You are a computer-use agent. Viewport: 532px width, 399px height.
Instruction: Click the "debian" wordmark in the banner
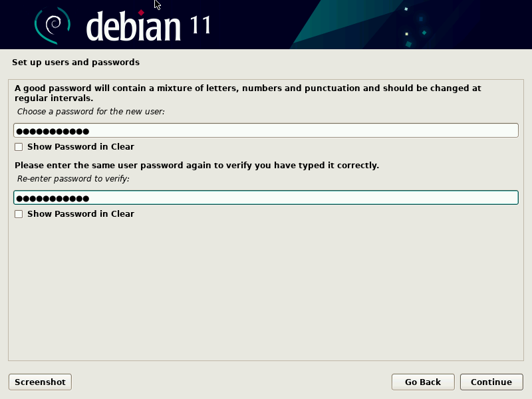[x=133, y=27]
